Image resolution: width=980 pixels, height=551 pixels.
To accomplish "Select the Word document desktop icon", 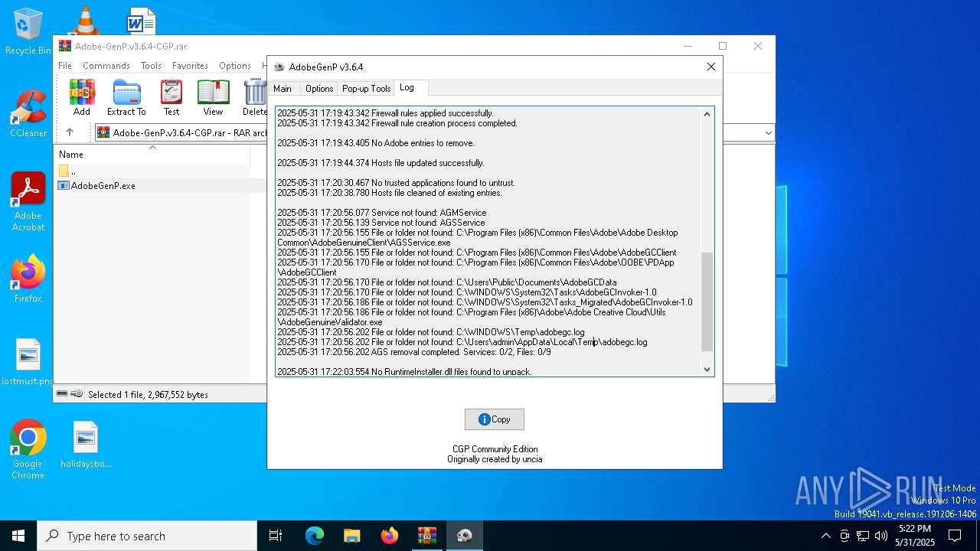I will pos(141,21).
